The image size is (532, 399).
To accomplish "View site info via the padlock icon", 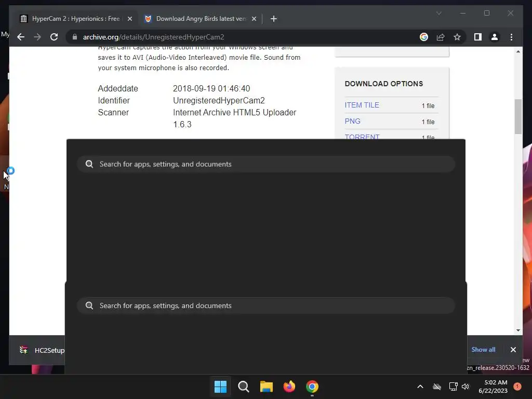I will (x=75, y=37).
